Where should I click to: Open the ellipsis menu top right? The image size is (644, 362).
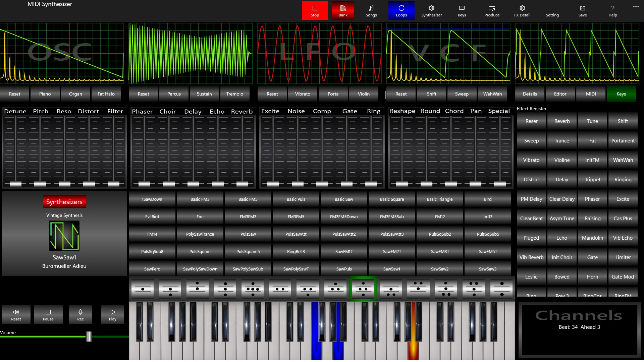[x=636, y=7]
